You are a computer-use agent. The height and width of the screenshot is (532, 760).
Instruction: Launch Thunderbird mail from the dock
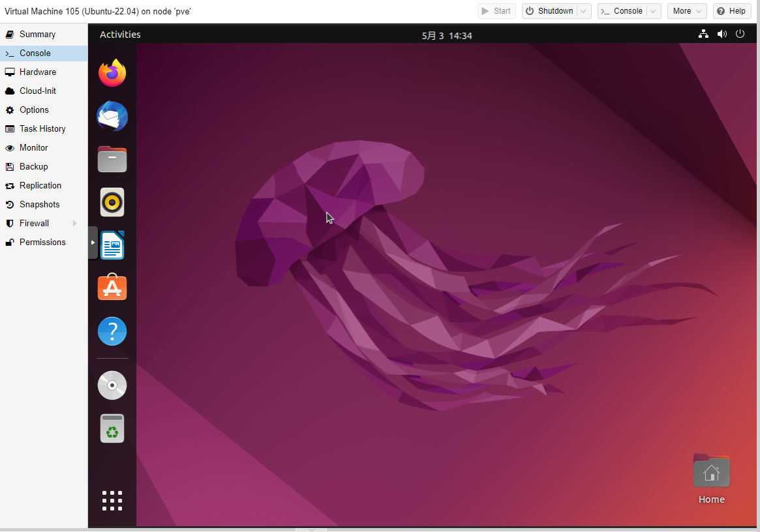coord(112,117)
